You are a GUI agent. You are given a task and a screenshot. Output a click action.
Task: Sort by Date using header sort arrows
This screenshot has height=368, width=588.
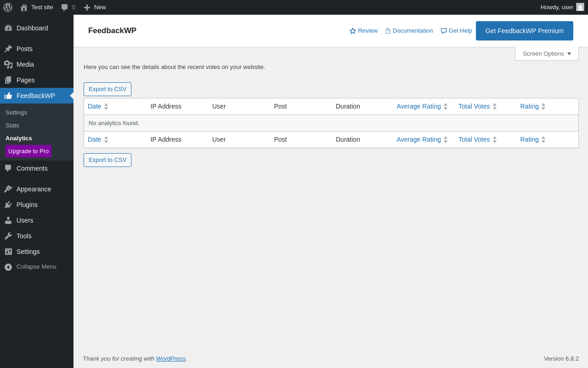point(106,106)
